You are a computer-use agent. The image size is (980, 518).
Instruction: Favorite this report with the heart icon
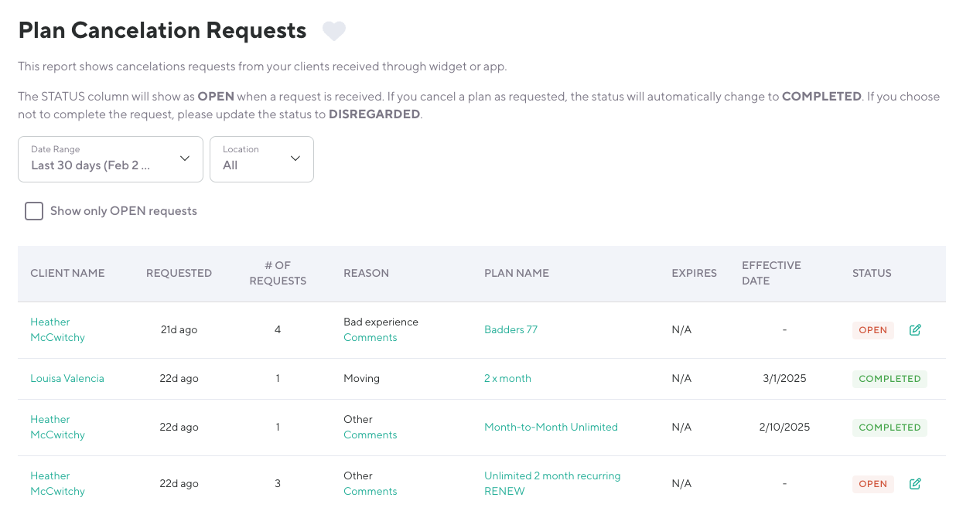click(333, 31)
